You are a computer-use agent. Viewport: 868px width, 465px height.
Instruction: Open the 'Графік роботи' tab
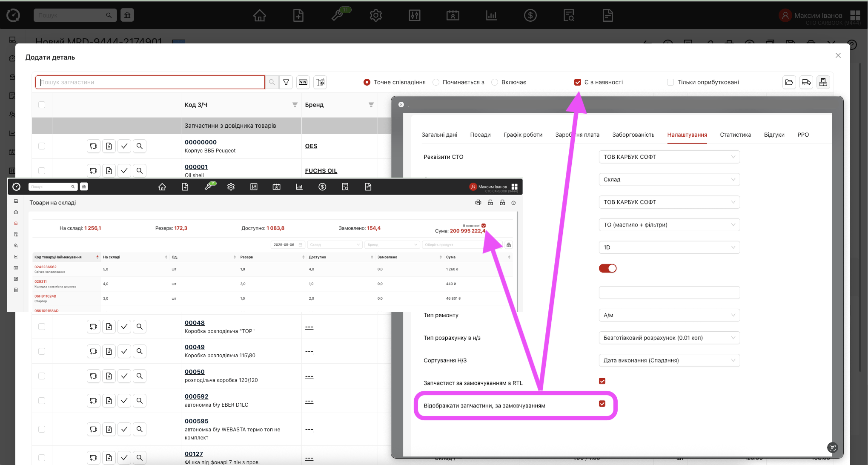point(523,135)
